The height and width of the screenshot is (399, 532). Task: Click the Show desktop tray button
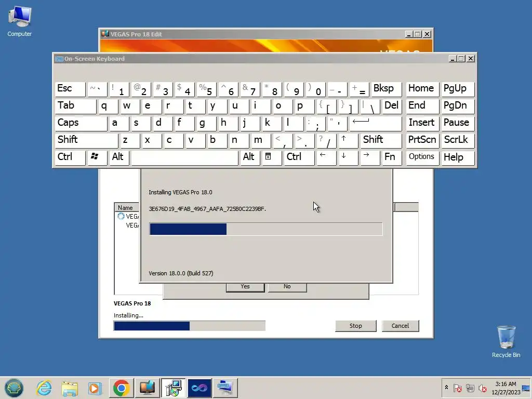point(526,388)
